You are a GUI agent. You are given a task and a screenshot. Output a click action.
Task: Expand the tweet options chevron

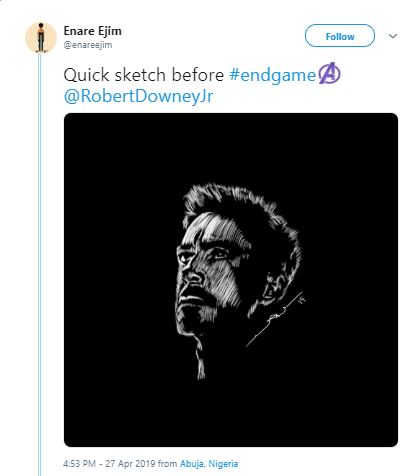(x=393, y=36)
